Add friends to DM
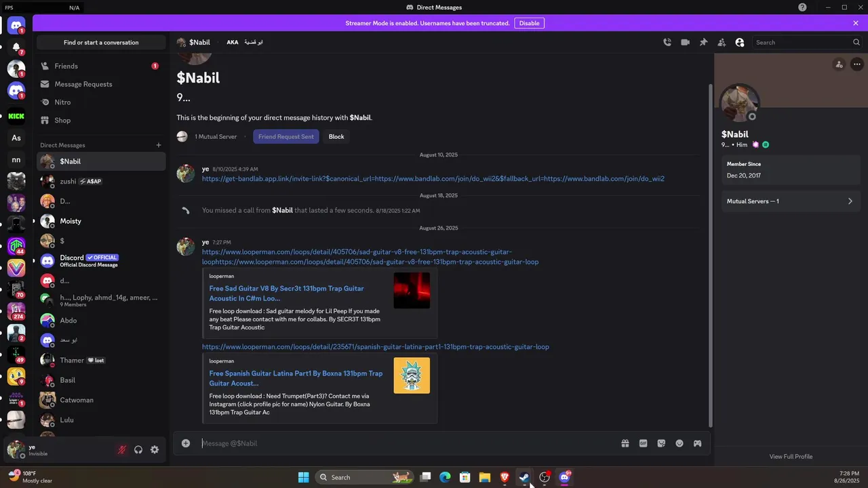 click(722, 42)
